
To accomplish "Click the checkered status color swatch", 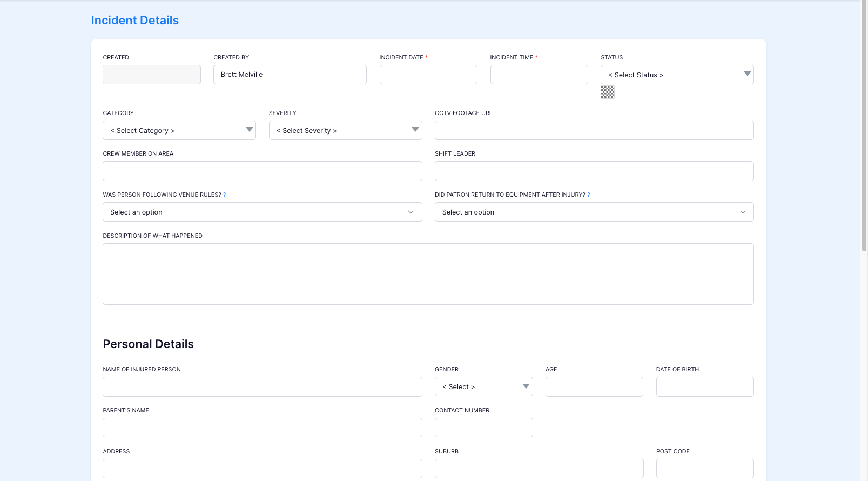I will click(607, 92).
